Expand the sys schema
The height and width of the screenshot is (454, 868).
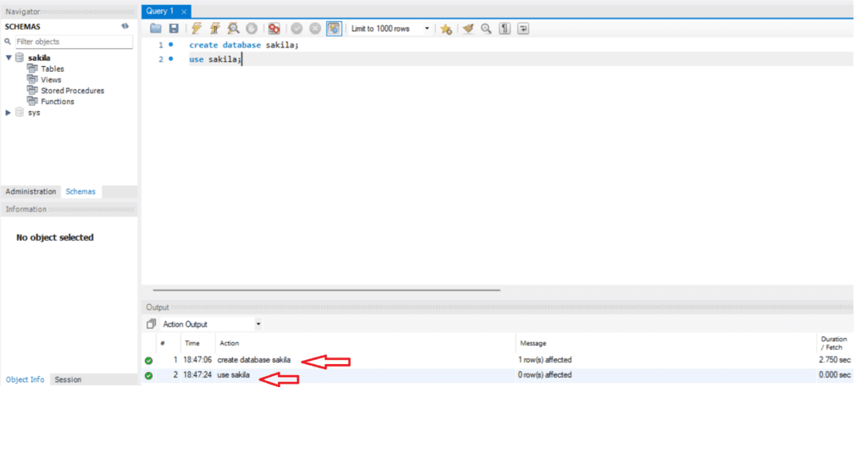(x=8, y=113)
